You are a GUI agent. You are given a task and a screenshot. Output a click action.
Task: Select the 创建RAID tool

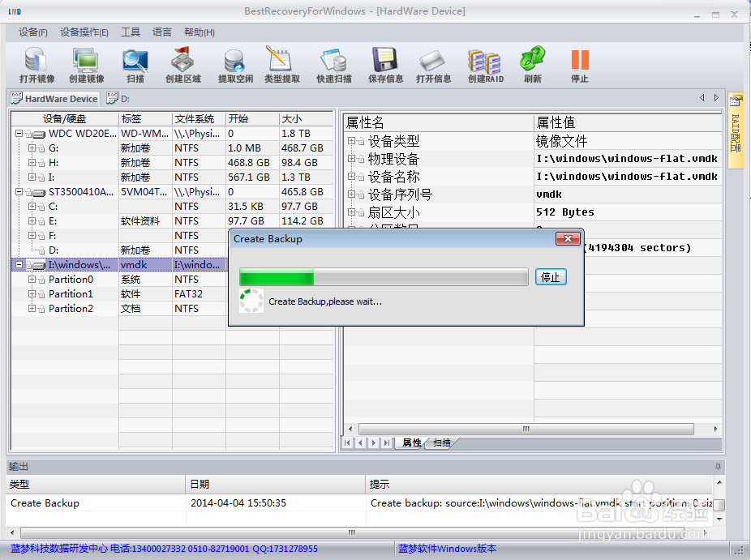pyautogui.click(x=485, y=65)
